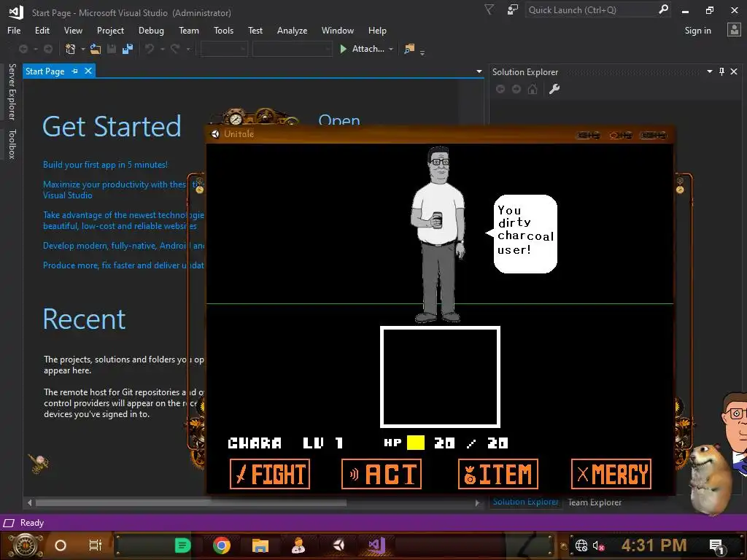Open the View menu

tap(73, 31)
